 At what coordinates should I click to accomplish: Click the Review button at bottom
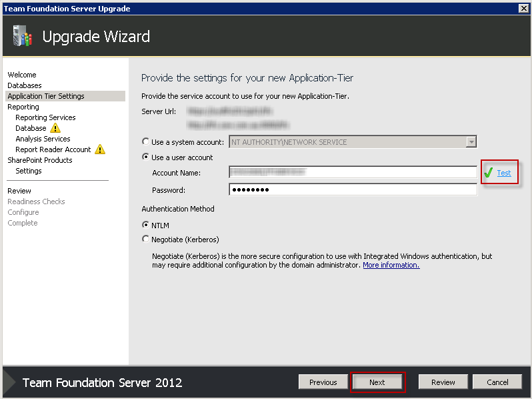coord(443,382)
